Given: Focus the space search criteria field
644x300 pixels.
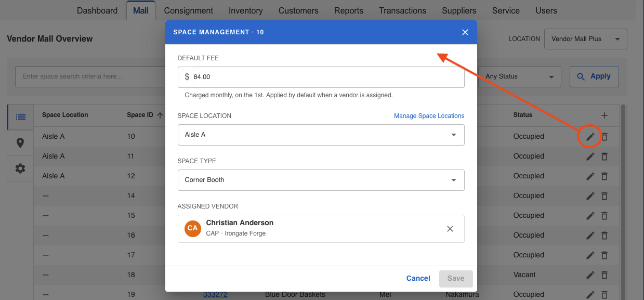Looking at the screenshot, I should [x=90, y=76].
